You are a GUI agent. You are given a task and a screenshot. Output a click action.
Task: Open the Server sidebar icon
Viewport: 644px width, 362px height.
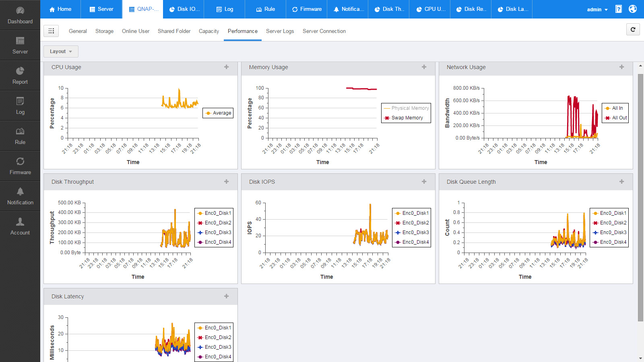(20, 45)
